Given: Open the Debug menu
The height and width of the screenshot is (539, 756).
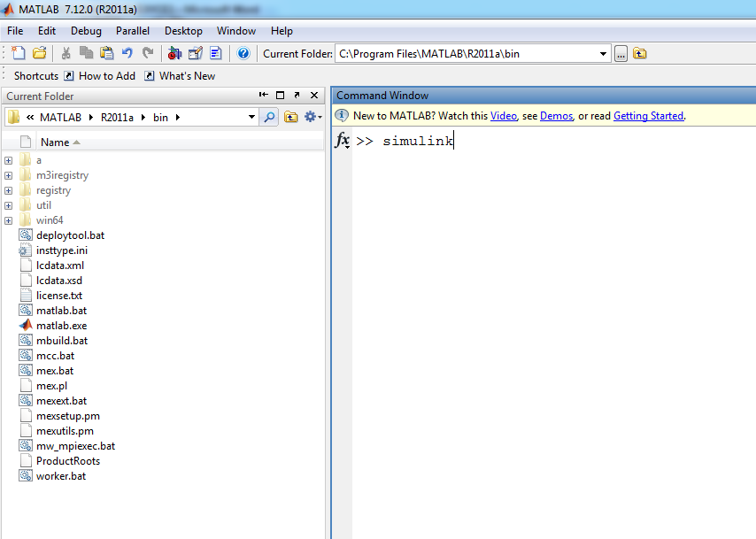Looking at the screenshot, I should (x=86, y=31).
